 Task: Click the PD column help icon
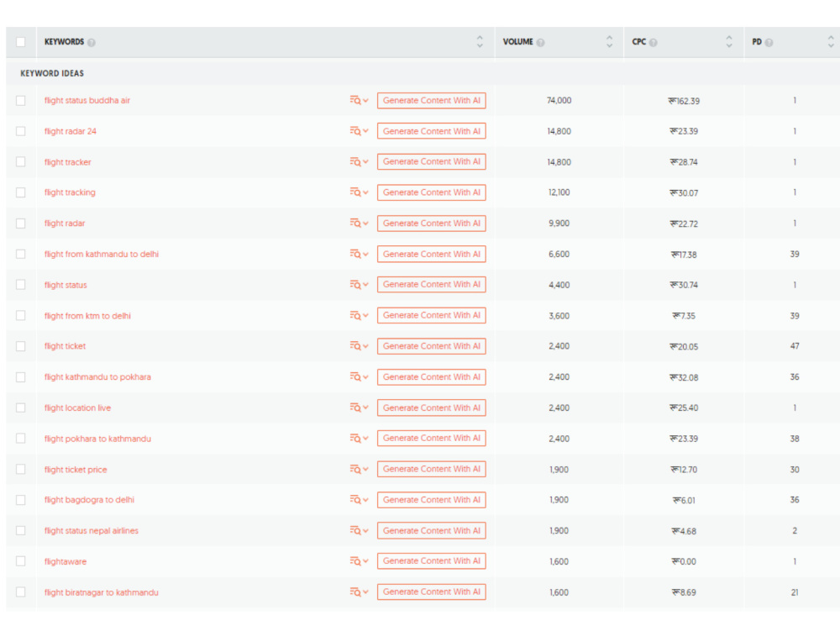pos(769,42)
